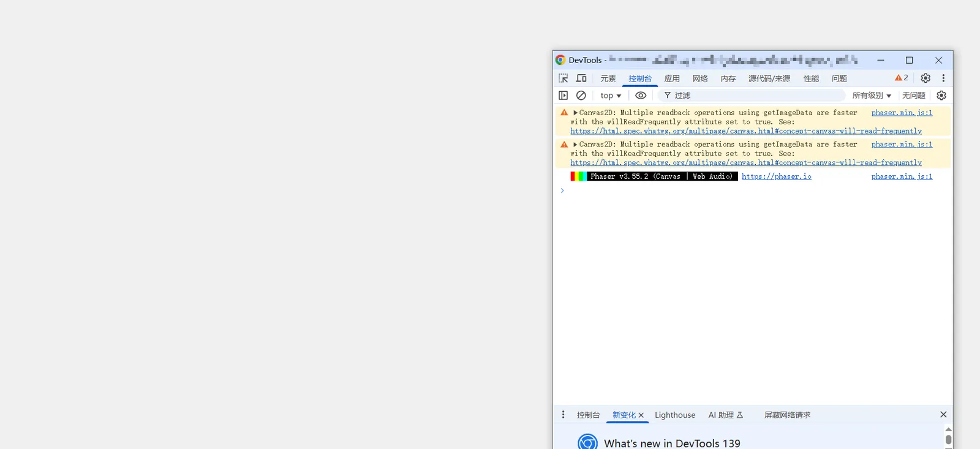This screenshot has width=980, height=449.
Task: Open the 所有级别 log level dropdown
Action: click(x=872, y=96)
